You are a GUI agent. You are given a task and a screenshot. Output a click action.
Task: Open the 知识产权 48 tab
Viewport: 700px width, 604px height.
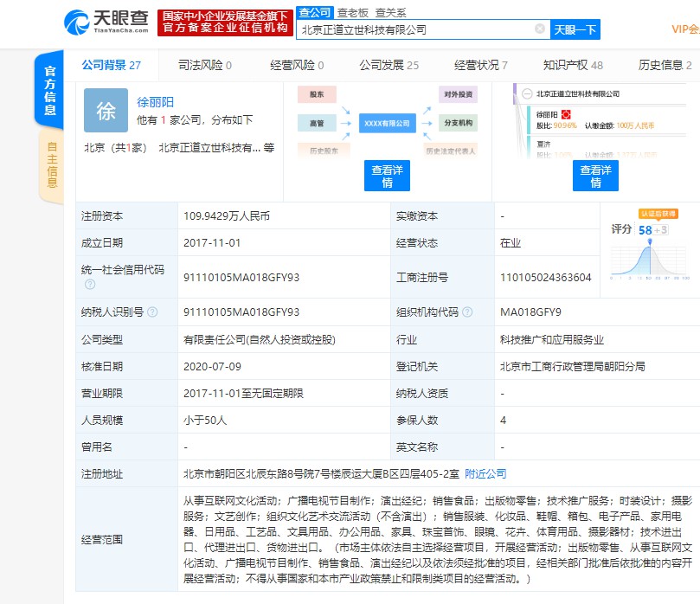pos(573,65)
